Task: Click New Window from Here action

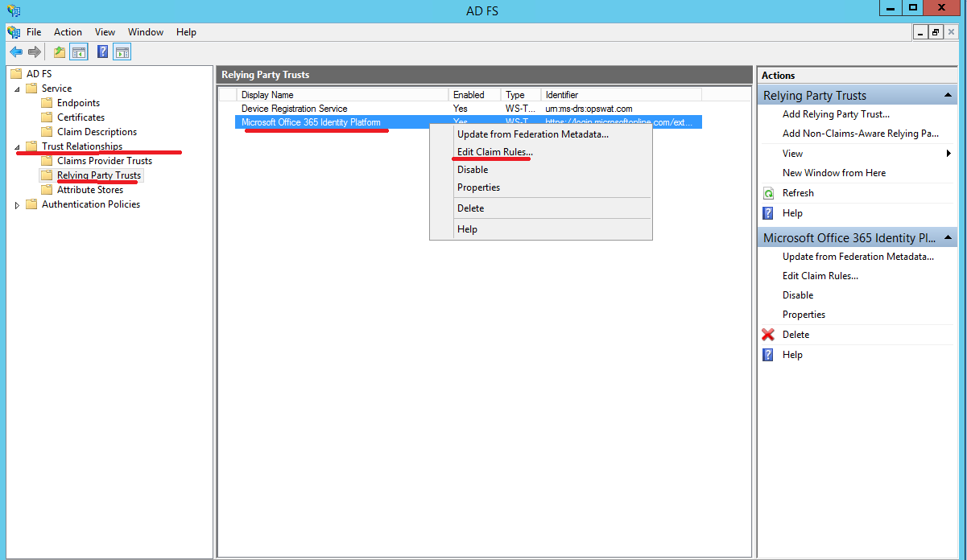Action: 833,173
